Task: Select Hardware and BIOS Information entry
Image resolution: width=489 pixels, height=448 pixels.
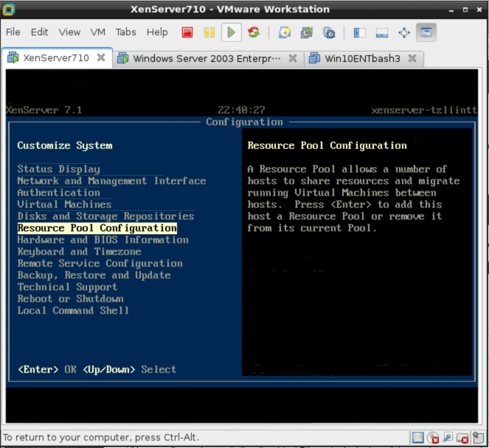Action: 103,240
